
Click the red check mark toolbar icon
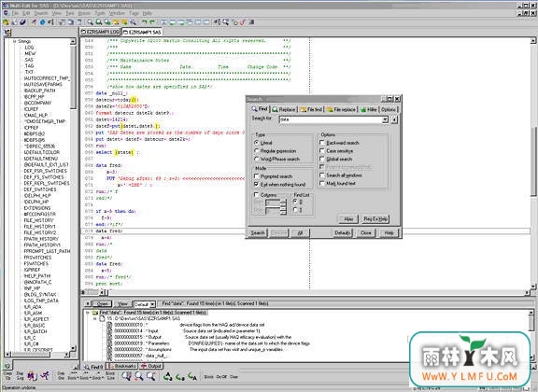[x=243, y=22]
